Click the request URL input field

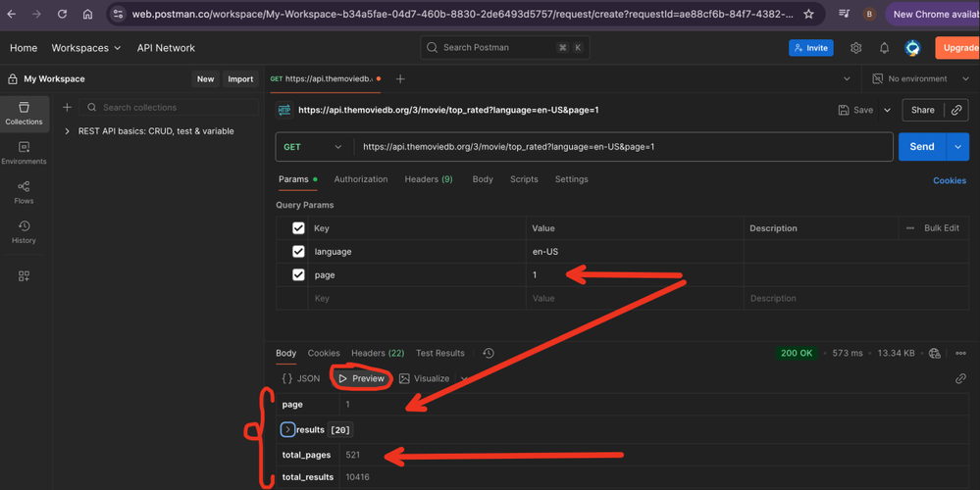[618, 147]
